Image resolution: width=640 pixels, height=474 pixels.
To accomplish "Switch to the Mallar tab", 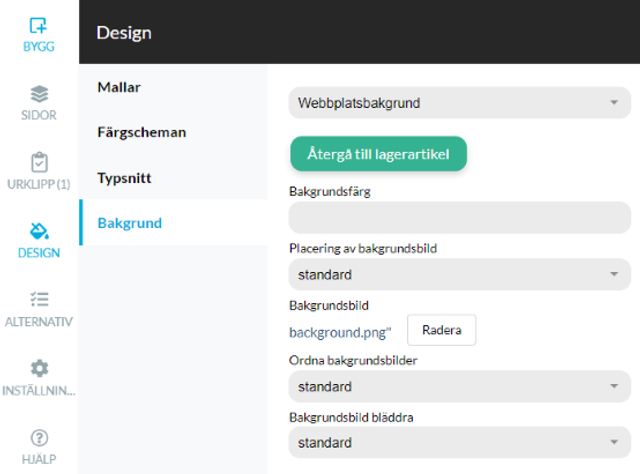I will tap(119, 87).
